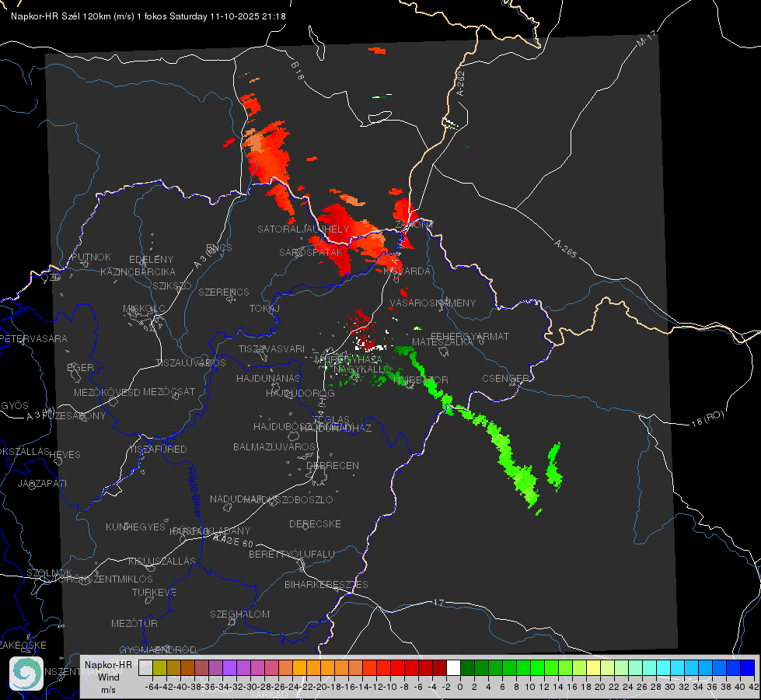Click the legend value label '-64'

[152, 687]
